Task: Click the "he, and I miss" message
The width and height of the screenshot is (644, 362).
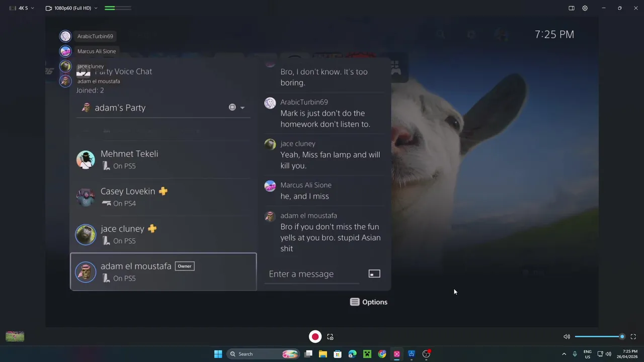Action: (x=304, y=196)
